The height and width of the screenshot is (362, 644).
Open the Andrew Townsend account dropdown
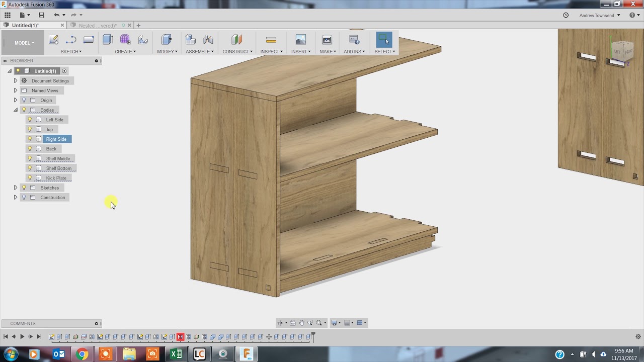click(x=600, y=15)
